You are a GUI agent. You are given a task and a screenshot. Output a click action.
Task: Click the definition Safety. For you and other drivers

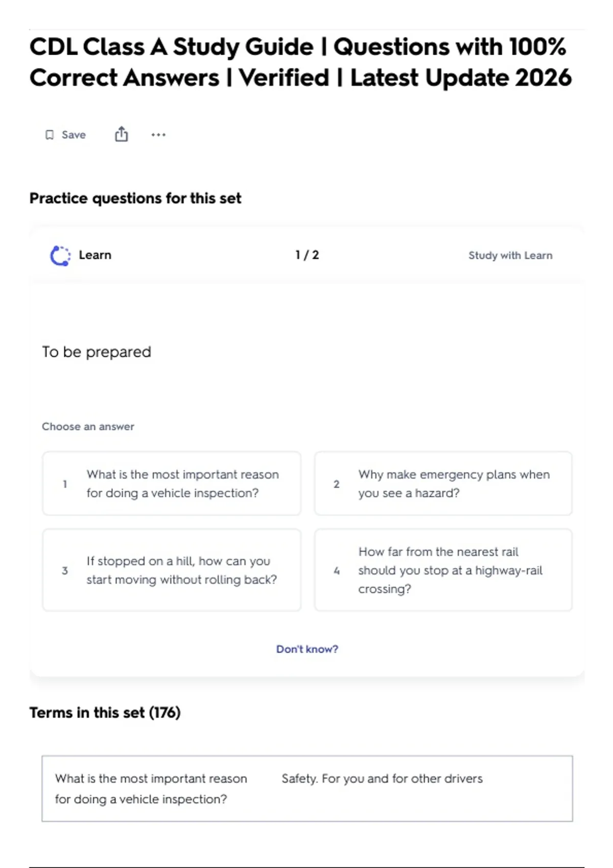(x=382, y=779)
